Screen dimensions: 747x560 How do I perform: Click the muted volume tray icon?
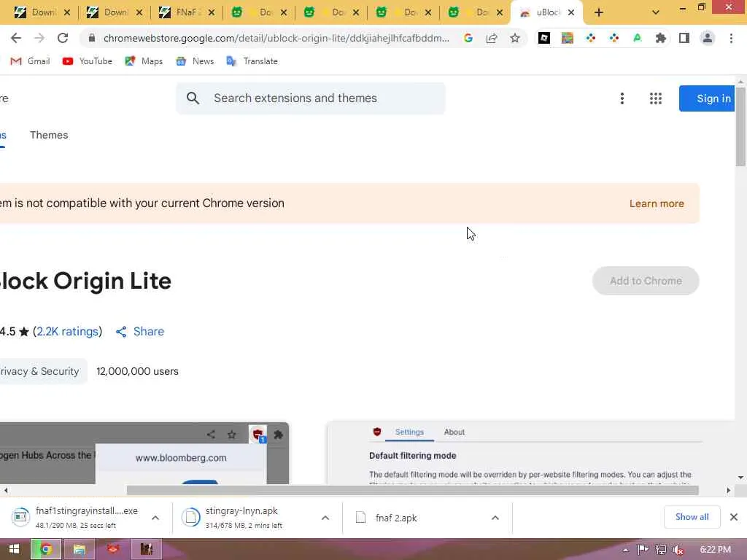[x=678, y=550]
